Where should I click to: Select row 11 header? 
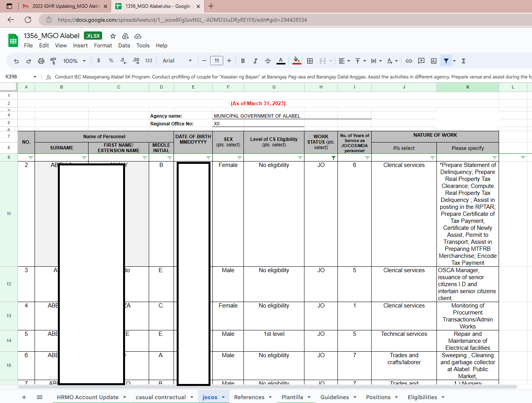(9, 214)
